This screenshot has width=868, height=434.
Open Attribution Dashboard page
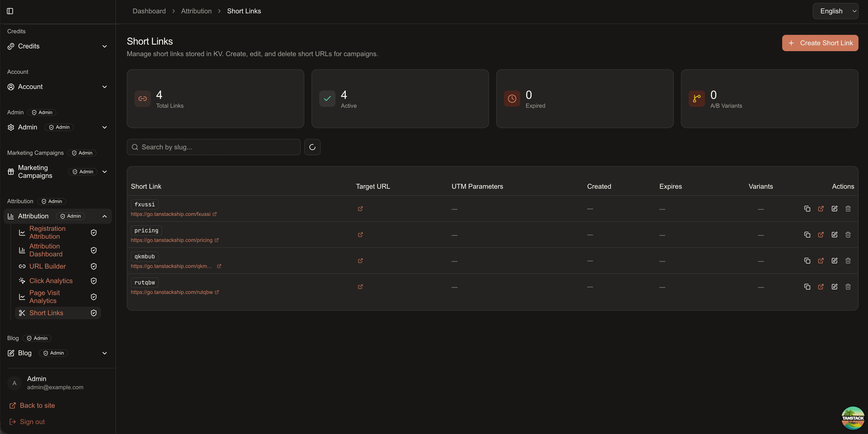(x=58, y=250)
